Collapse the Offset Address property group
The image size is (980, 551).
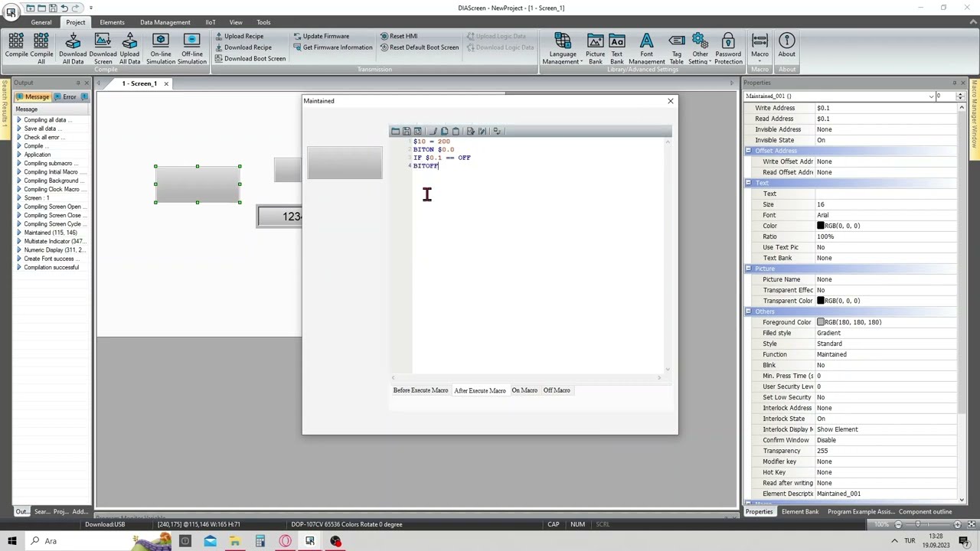point(749,151)
